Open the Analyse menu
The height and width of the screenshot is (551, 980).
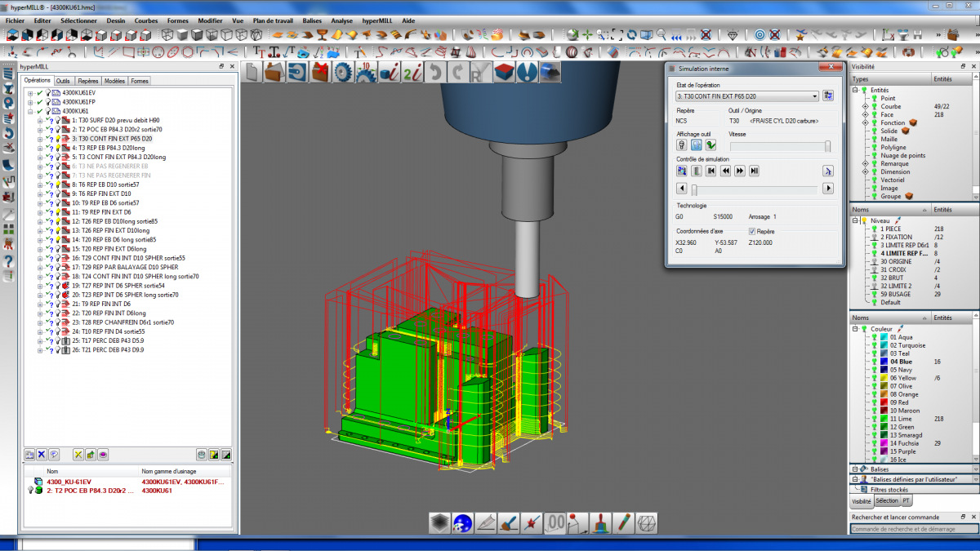342,20
